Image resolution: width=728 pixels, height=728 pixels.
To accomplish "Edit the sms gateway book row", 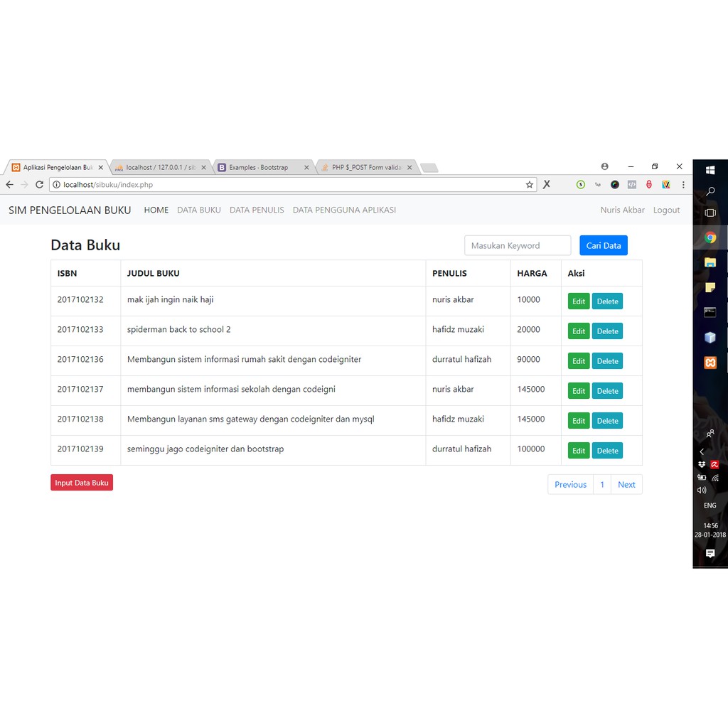I will point(579,421).
